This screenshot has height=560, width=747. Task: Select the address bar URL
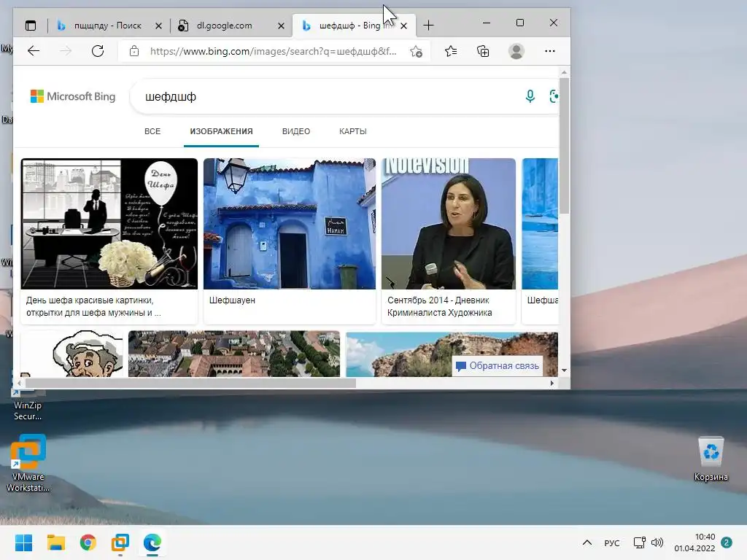273,52
